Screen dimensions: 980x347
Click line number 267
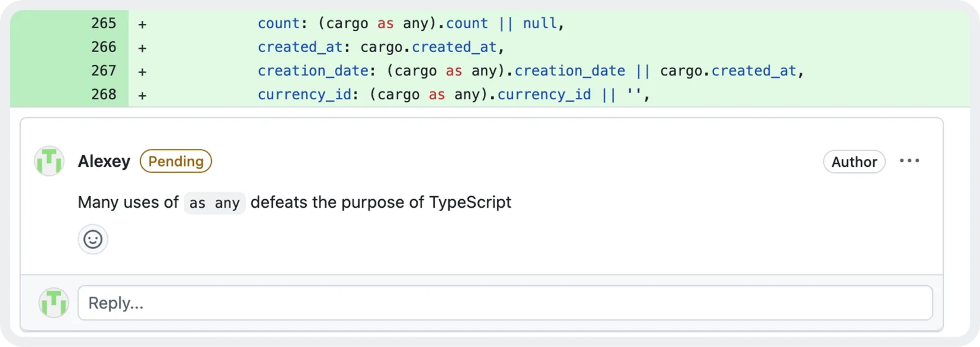coord(104,71)
